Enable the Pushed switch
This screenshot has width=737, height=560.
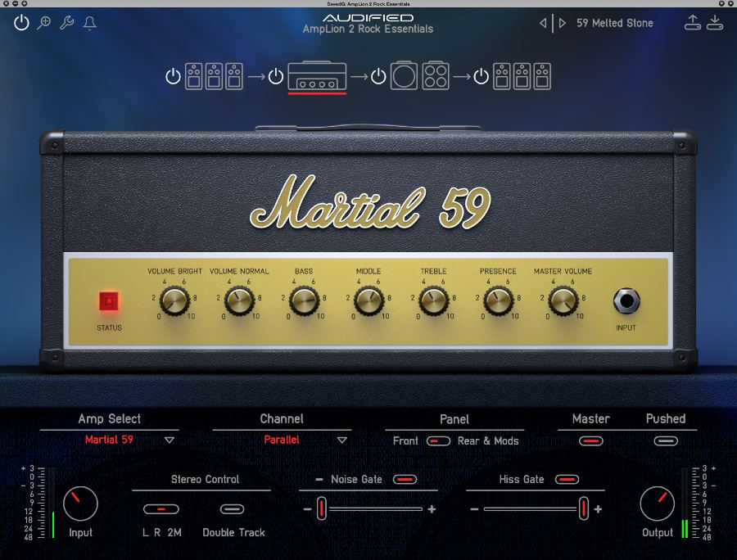pos(666,440)
